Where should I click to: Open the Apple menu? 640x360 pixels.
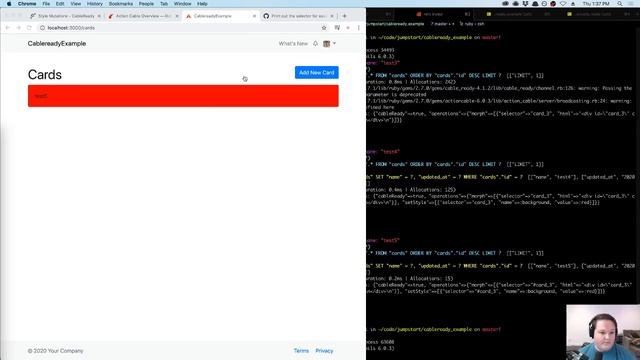[9, 4]
